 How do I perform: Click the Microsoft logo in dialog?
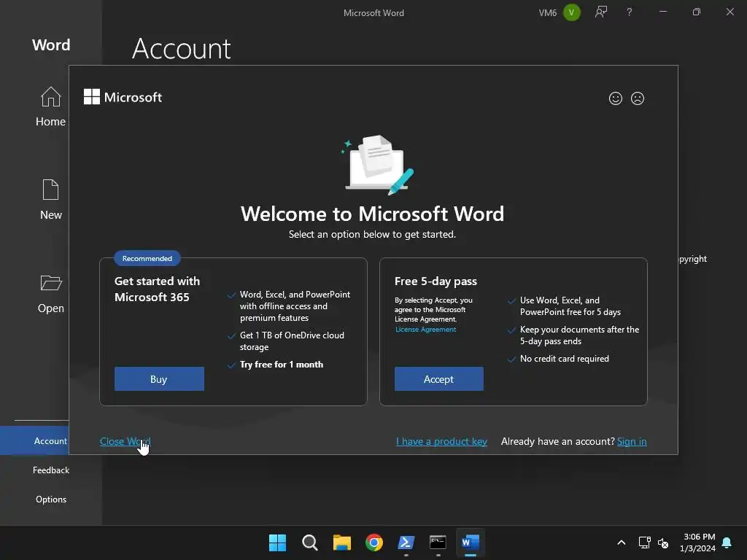tap(123, 97)
